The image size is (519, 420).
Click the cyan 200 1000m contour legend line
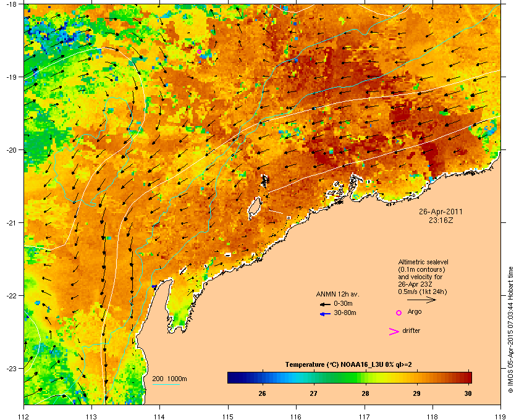[166, 384]
